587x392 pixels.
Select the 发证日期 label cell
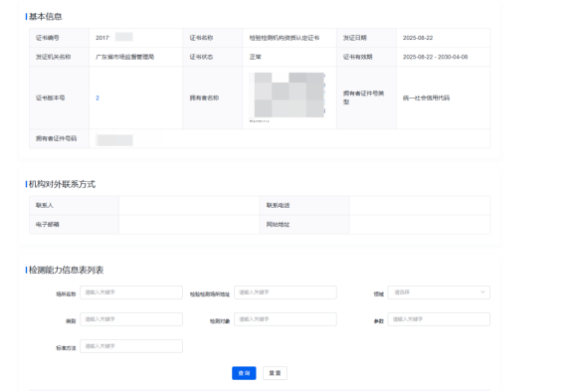(x=366, y=38)
